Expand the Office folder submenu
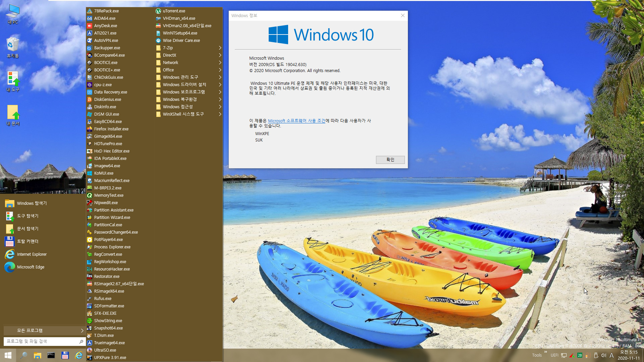644x362 pixels. (189, 70)
